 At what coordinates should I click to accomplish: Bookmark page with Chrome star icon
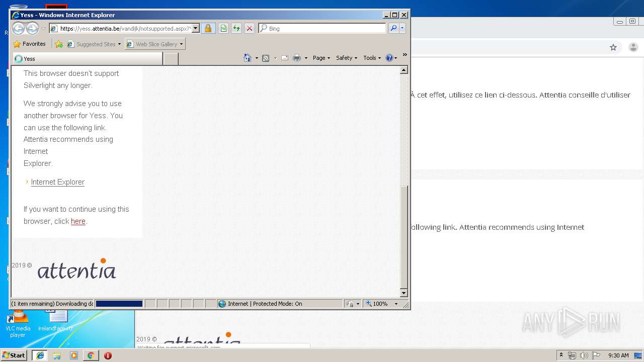pyautogui.click(x=613, y=47)
